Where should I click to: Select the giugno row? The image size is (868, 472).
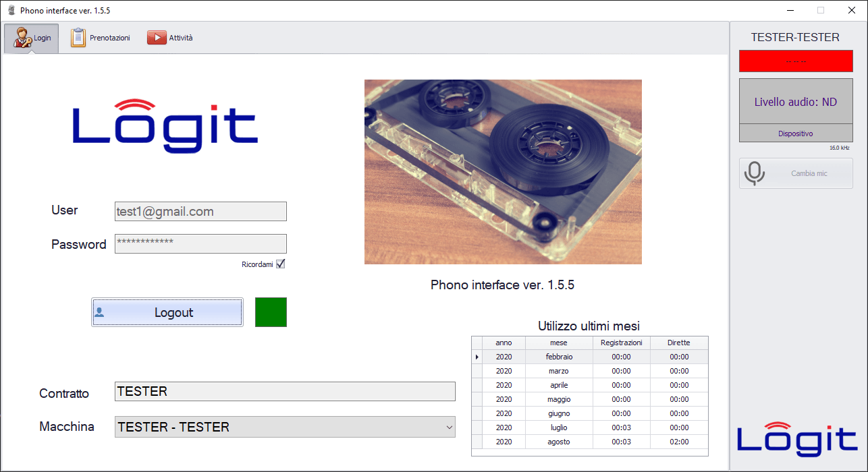point(590,413)
